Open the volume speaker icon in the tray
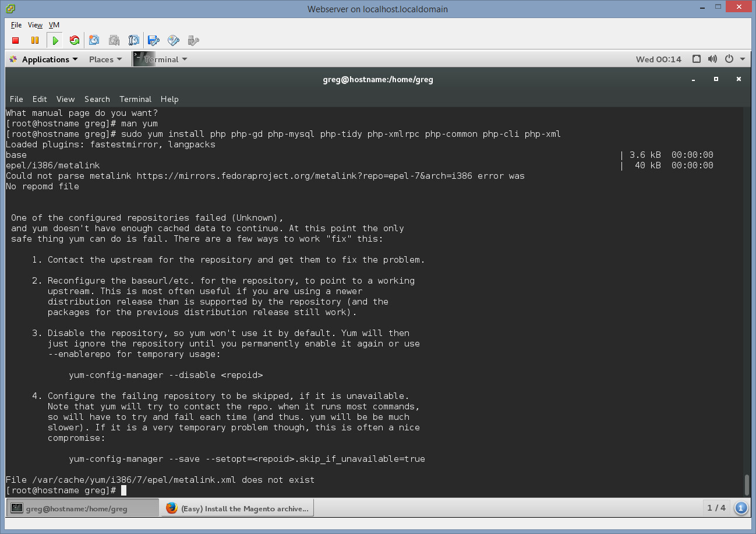Image resolution: width=756 pixels, height=534 pixels. (x=712, y=59)
